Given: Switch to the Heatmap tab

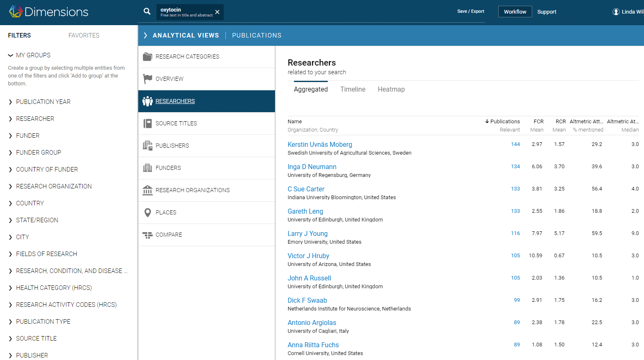Looking at the screenshot, I should pyautogui.click(x=391, y=89).
